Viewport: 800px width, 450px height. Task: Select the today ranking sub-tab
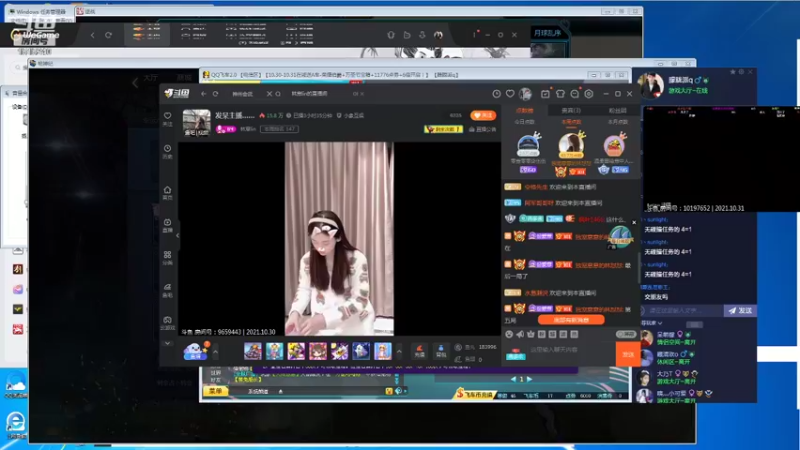(x=524, y=122)
